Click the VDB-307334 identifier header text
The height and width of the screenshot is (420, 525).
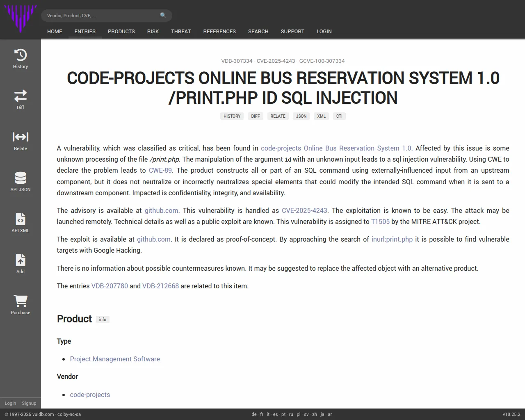point(237,61)
